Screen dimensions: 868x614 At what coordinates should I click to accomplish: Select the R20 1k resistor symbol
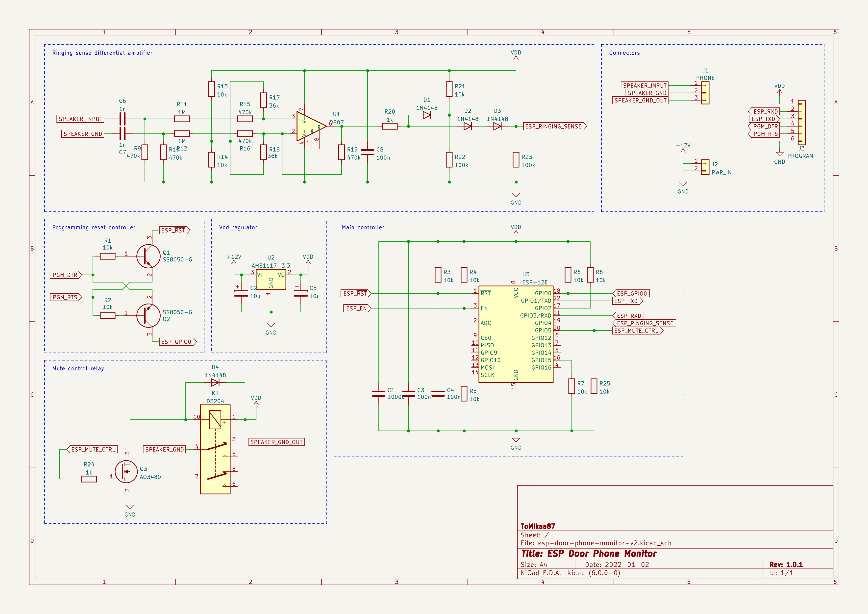pyautogui.click(x=389, y=126)
